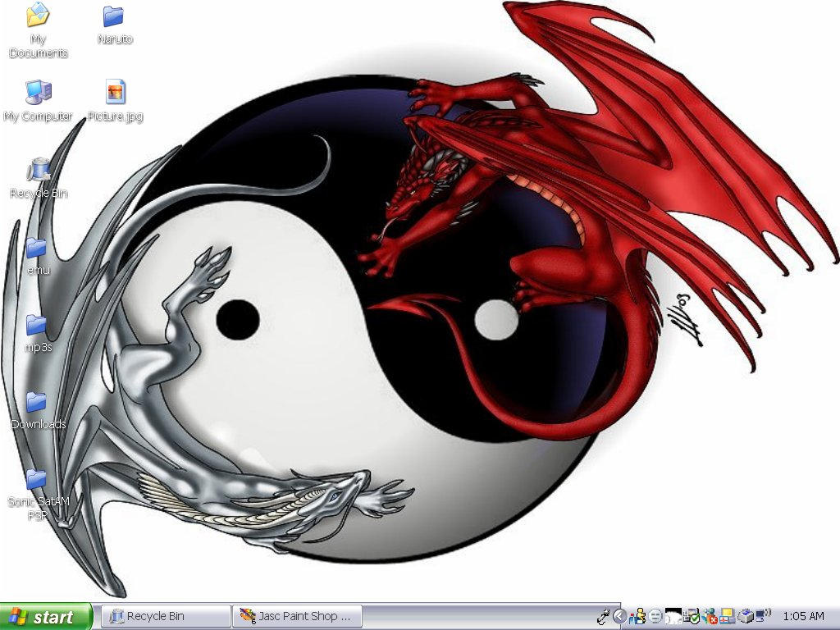Collapse the system tray notification icons
The image size is (840, 630).
[620, 616]
